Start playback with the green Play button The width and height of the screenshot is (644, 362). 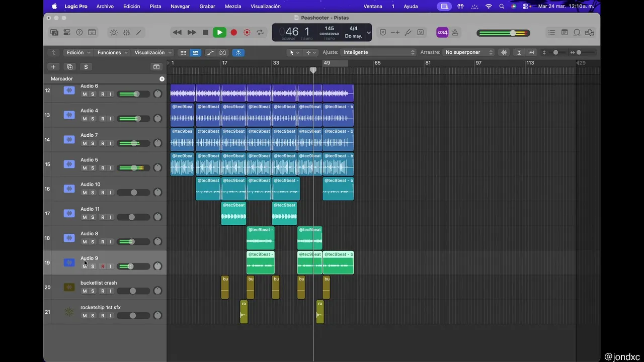[219, 32]
